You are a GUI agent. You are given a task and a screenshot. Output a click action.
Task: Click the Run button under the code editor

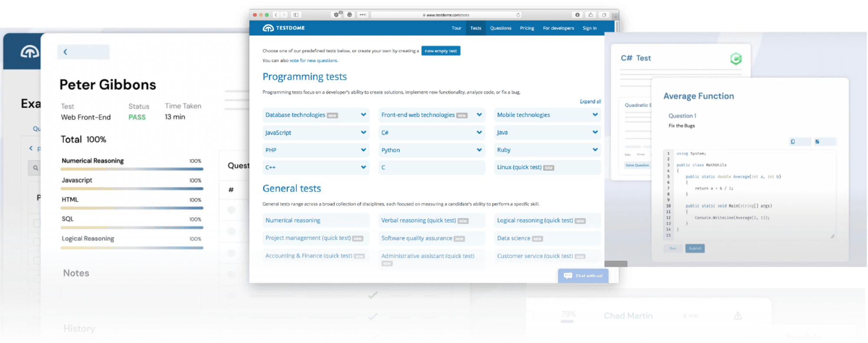point(673,248)
